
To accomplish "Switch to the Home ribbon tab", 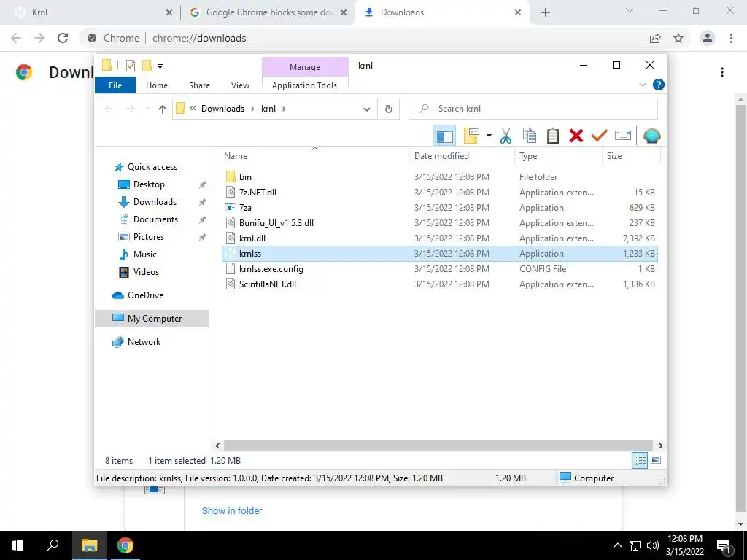I will pos(157,85).
